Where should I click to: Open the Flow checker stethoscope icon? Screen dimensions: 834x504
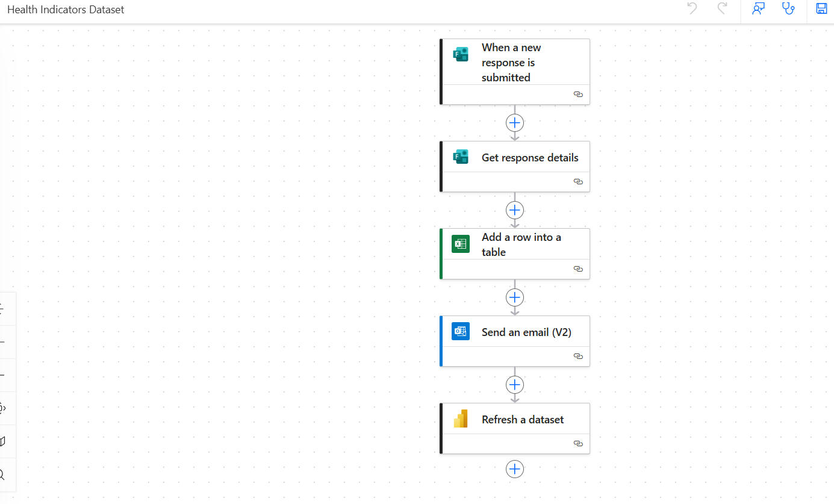(788, 8)
